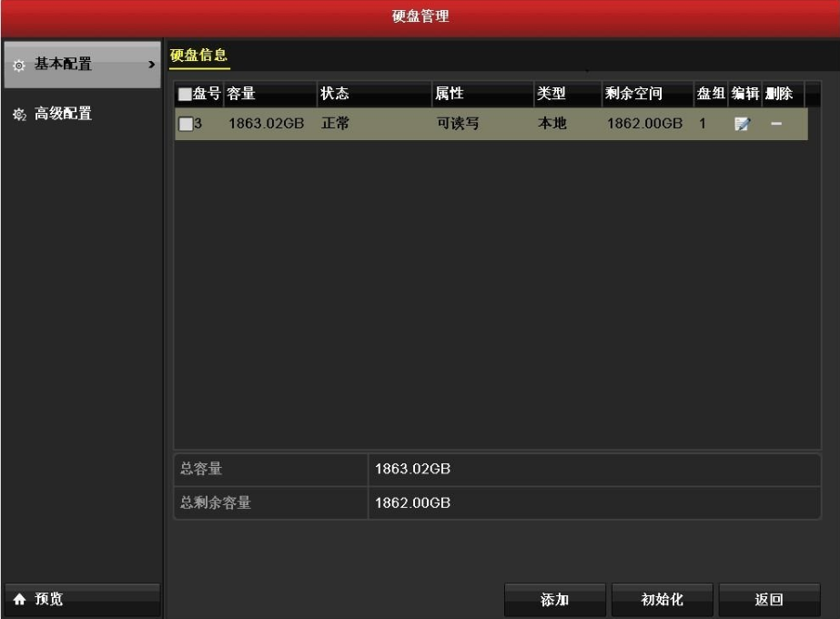Click the 属性 column header
This screenshot has width=840, height=619.
pos(450,94)
